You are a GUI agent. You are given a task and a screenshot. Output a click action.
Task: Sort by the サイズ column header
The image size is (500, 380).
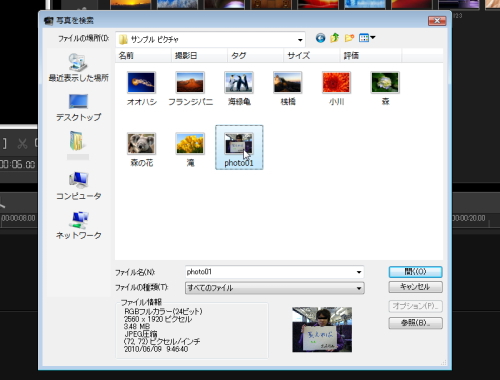click(312, 56)
